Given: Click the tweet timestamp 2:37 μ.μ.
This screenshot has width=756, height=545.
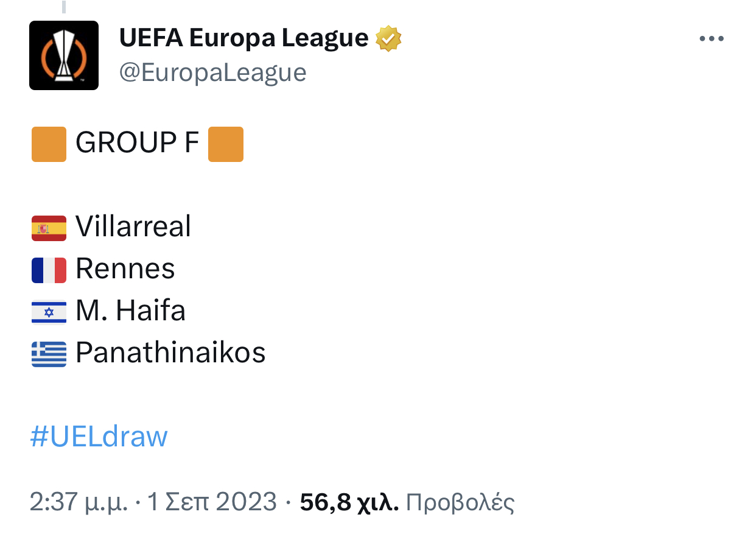Looking at the screenshot, I should tap(79, 502).
